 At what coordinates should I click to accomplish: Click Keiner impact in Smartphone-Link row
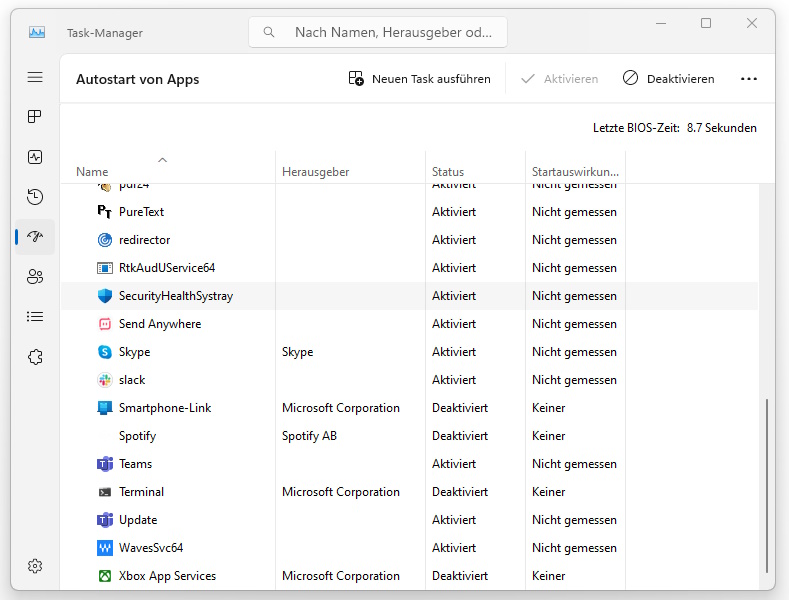pyautogui.click(x=548, y=408)
